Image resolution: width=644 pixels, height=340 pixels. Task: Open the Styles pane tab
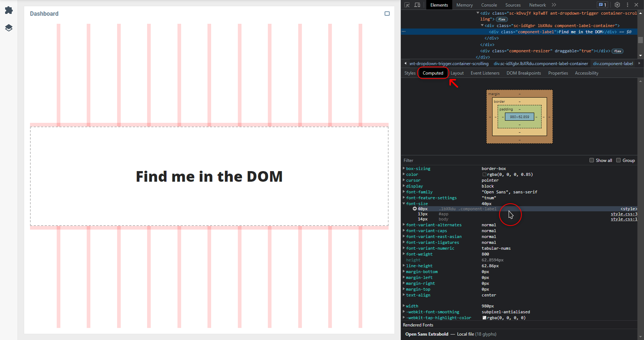click(410, 73)
